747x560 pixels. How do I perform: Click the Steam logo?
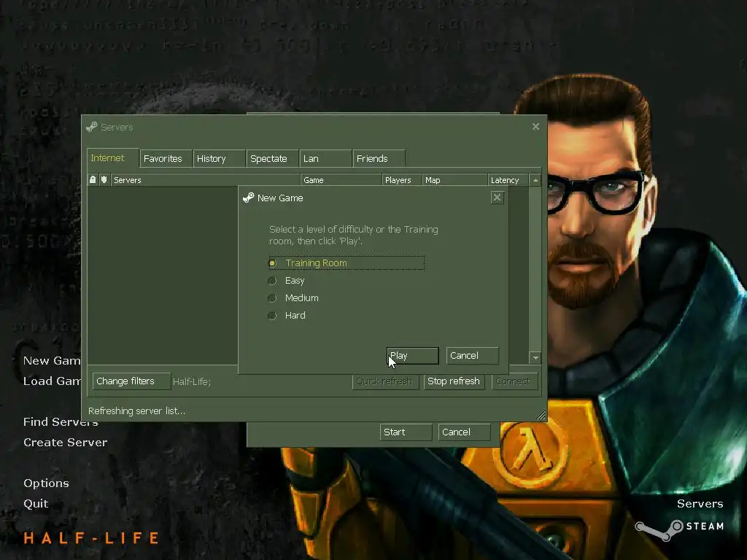coord(680,529)
